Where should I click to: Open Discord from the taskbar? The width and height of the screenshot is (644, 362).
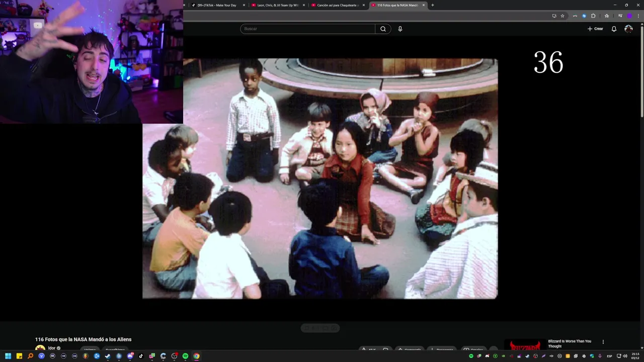pyautogui.click(x=130, y=356)
